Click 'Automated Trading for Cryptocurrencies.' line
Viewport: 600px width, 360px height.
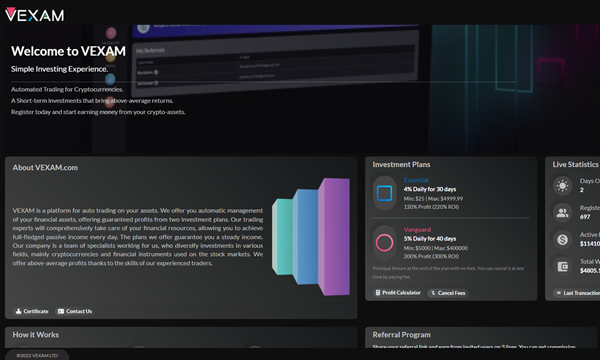[67, 89]
